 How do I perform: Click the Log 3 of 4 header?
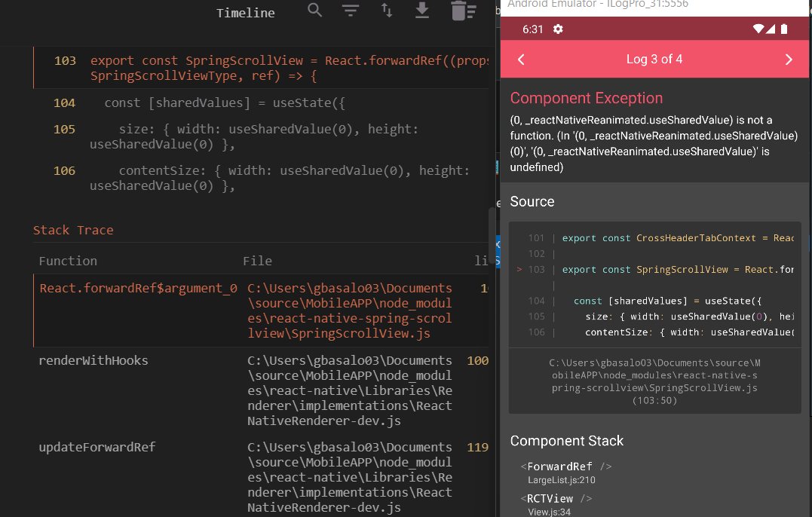pyautogui.click(x=654, y=59)
